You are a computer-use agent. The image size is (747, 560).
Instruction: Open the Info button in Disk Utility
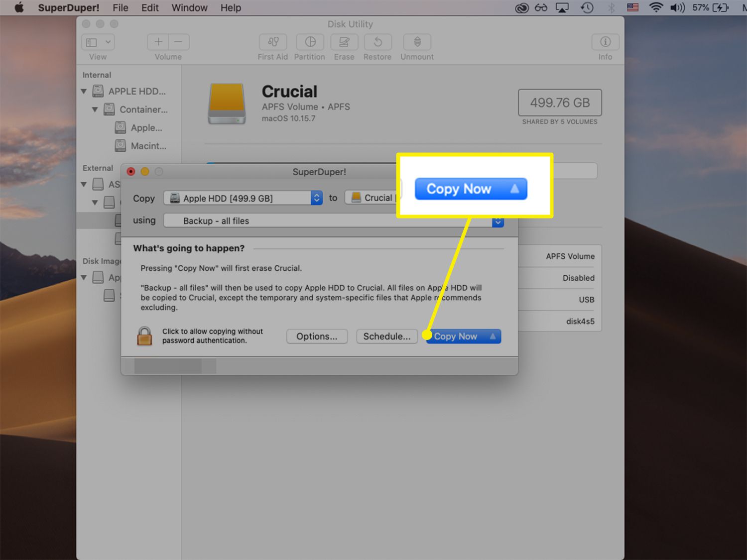(605, 42)
